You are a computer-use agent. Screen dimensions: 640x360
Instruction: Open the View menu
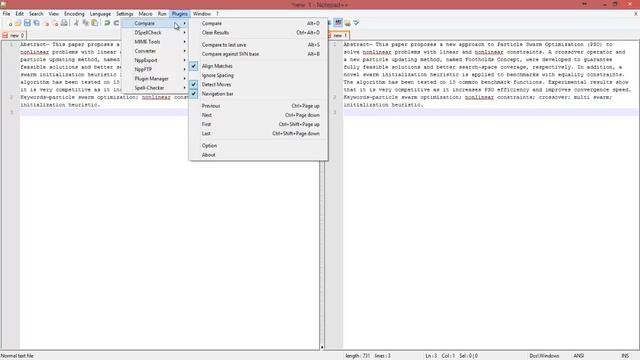tap(53, 14)
